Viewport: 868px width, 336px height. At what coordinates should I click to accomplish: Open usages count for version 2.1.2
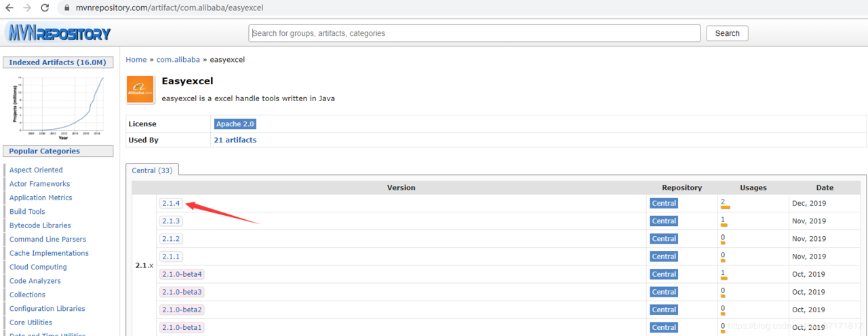pos(723,237)
